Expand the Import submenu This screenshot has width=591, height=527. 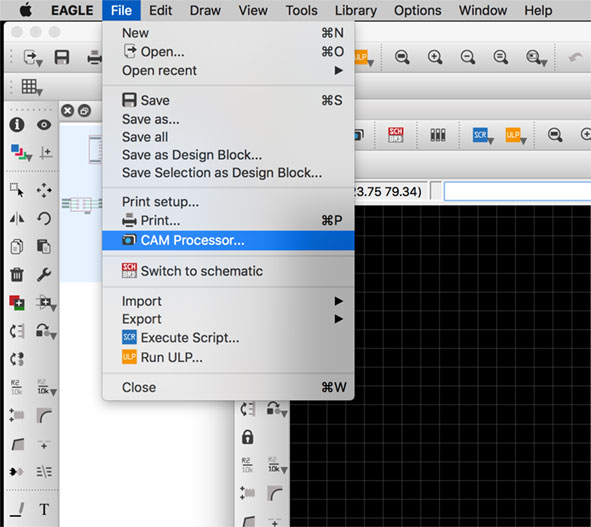click(x=228, y=301)
